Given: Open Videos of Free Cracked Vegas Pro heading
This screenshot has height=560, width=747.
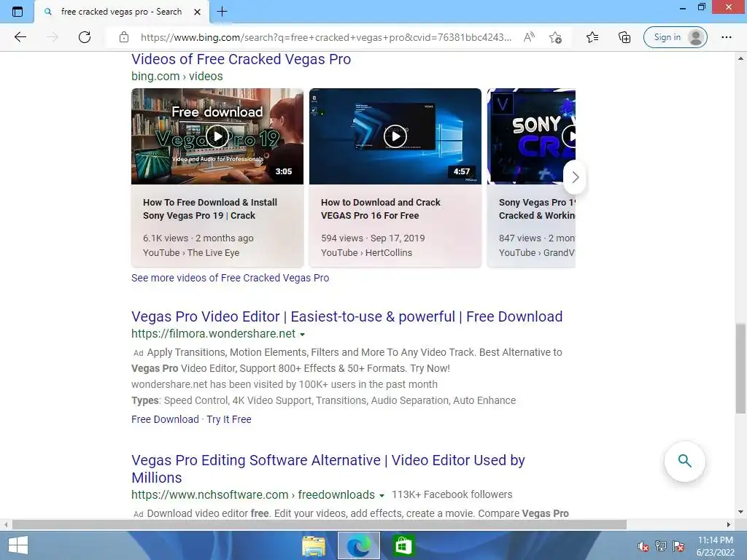Looking at the screenshot, I should click(x=241, y=59).
